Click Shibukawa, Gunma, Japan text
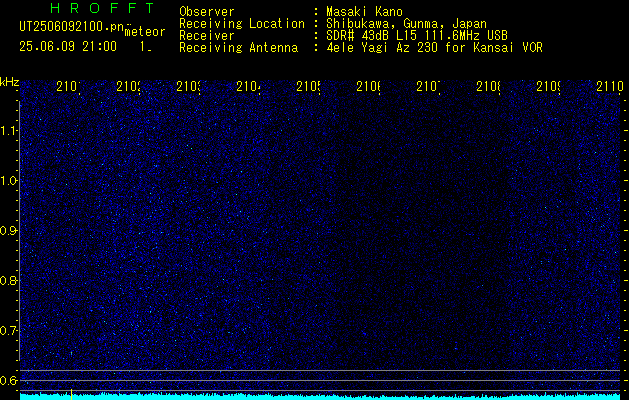This screenshot has width=629, height=400. pos(406,24)
